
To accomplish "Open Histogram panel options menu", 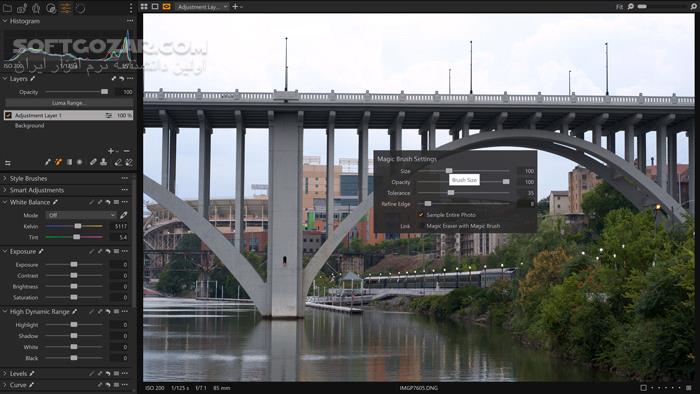I will (x=130, y=21).
